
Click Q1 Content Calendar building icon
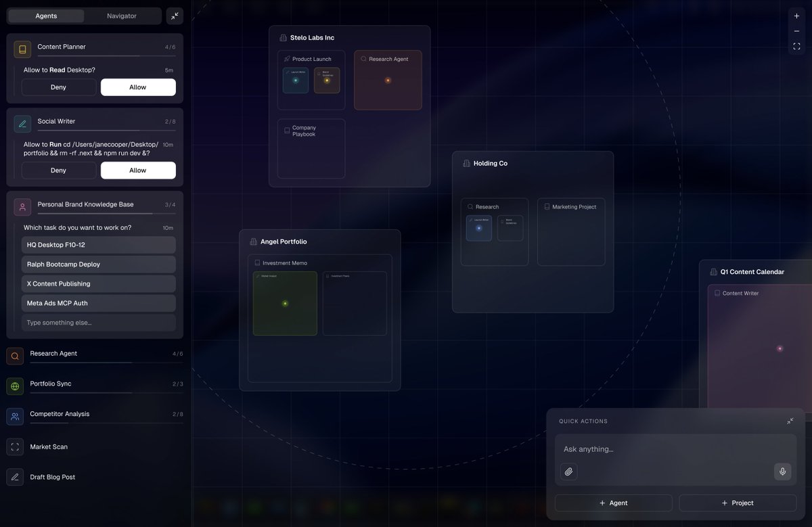coord(713,272)
